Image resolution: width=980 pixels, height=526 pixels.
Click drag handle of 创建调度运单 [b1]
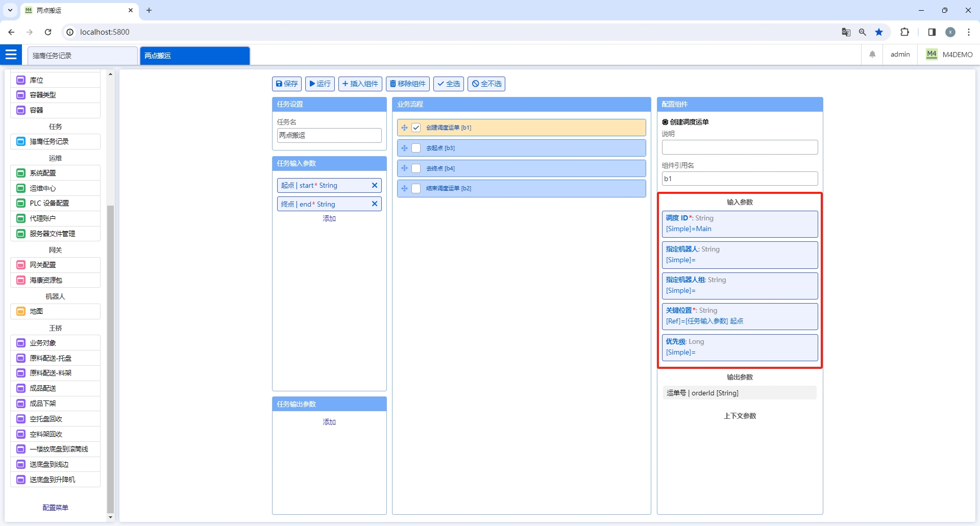click(x=404, y=128)
